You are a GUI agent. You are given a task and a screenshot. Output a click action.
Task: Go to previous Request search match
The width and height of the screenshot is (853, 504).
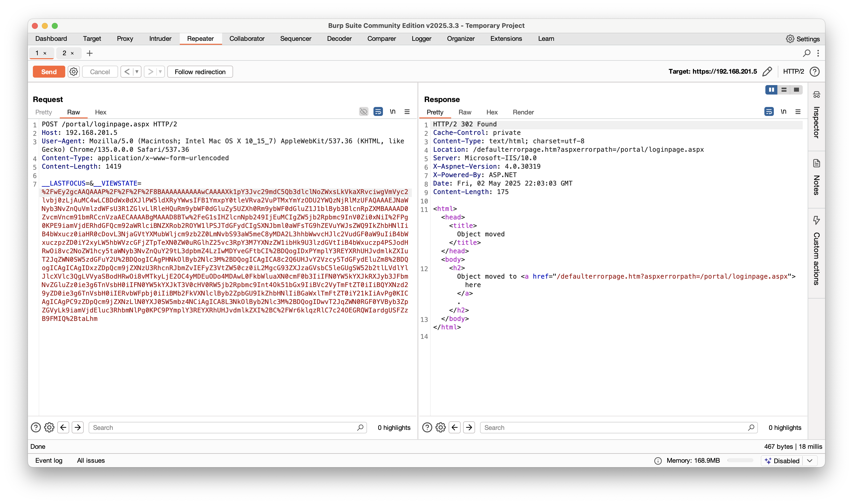63,428
